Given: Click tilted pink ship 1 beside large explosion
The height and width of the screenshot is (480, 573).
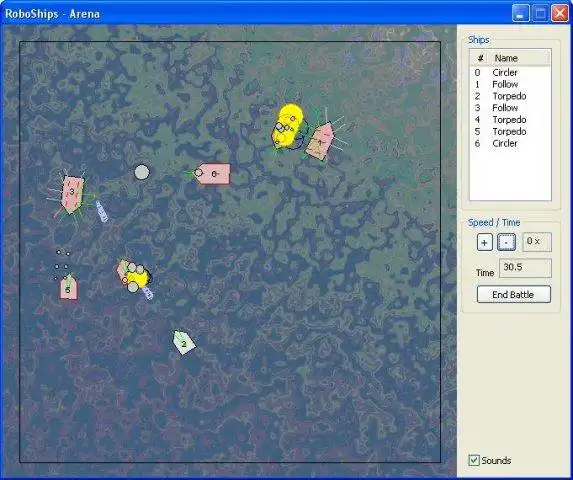Looking at the screenshot, I should (x=320, y=141).
